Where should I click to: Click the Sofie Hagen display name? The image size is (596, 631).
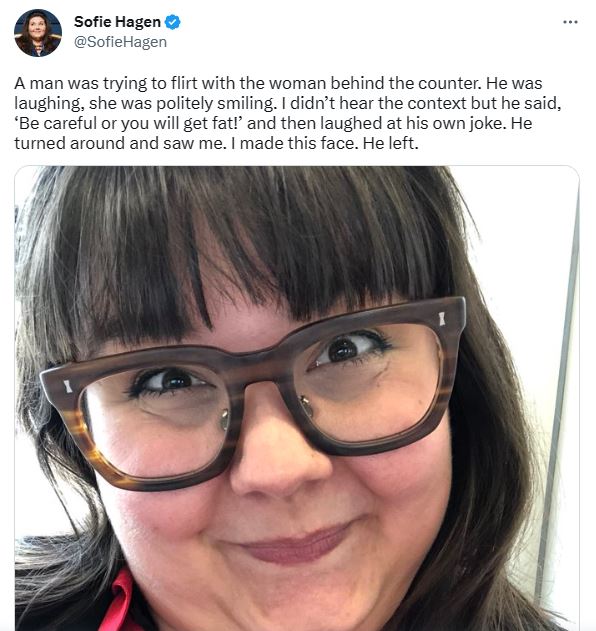117,22
